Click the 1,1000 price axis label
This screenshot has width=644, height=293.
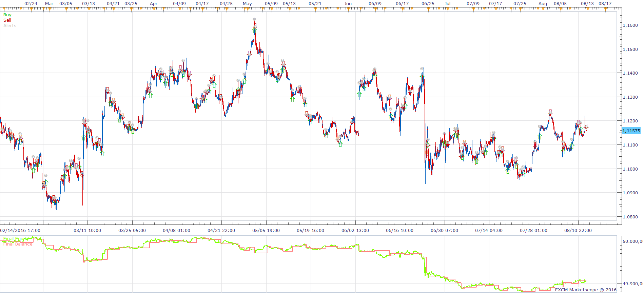(x=630, y=169)
